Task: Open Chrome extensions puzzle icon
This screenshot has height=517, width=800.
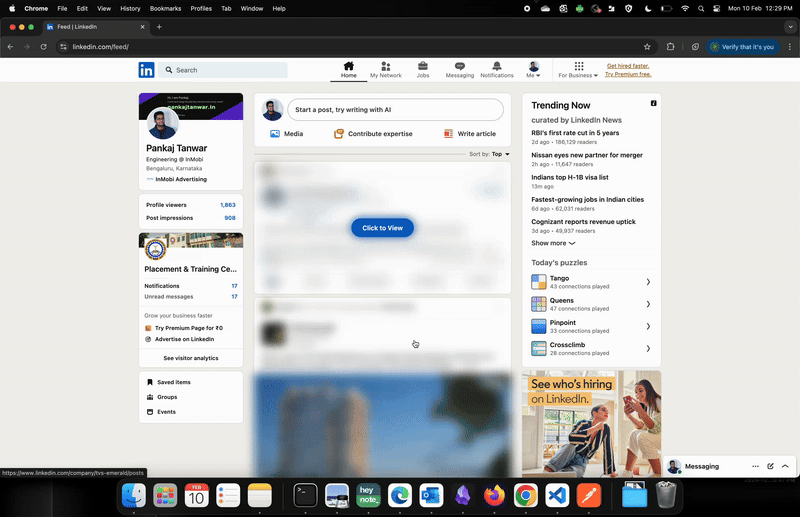Action: point(670,47)
